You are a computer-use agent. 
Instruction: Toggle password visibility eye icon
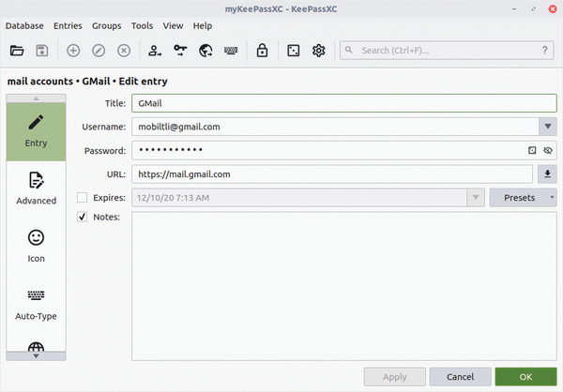point(548,150)
